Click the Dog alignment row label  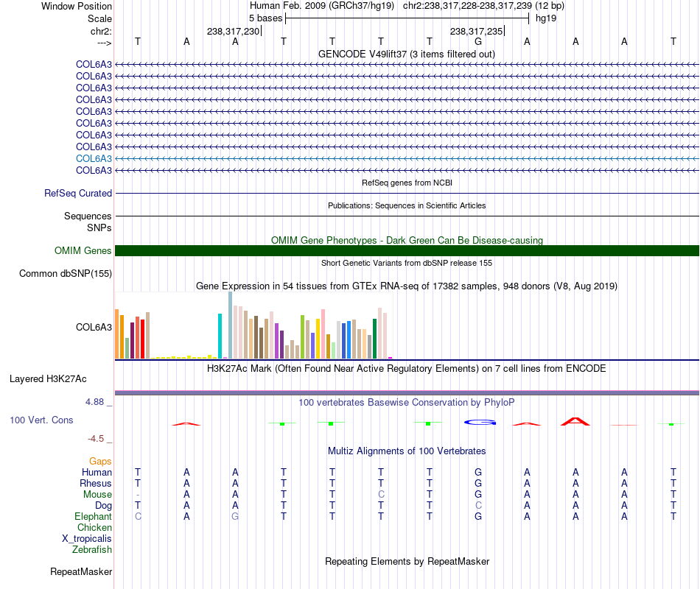[x=104, y=506]
